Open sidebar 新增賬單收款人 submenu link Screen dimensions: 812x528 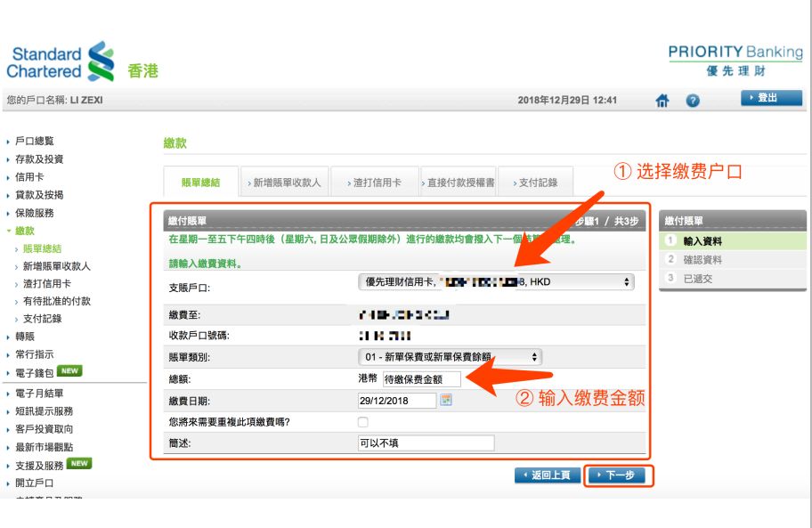[x=56, y=266]
